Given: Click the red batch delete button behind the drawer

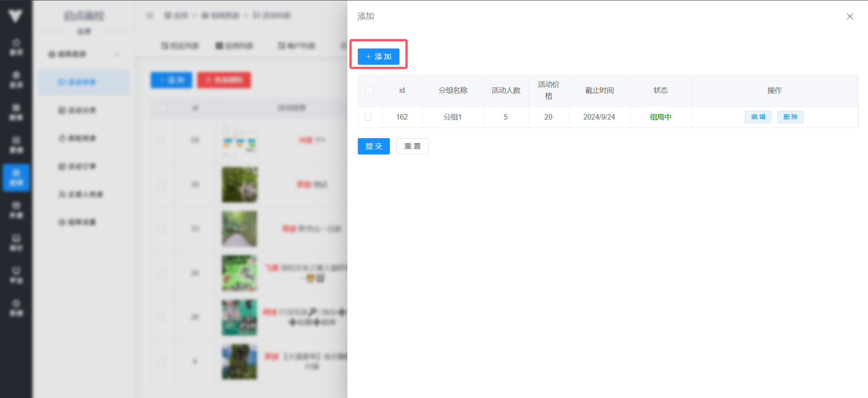Looking at the screenshot, I should (224, 80).
